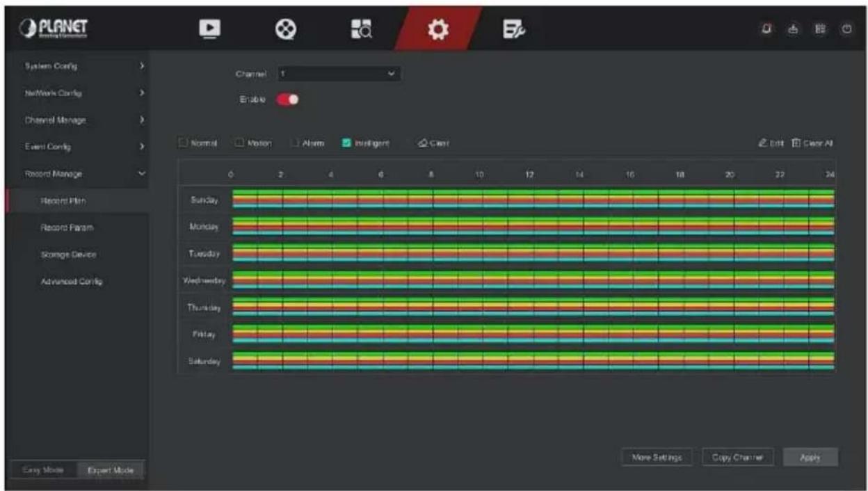This screenshot has width=868, height=491.
Task: Click the Apply button
Action: pyautogui.click(x=810, y=458)
